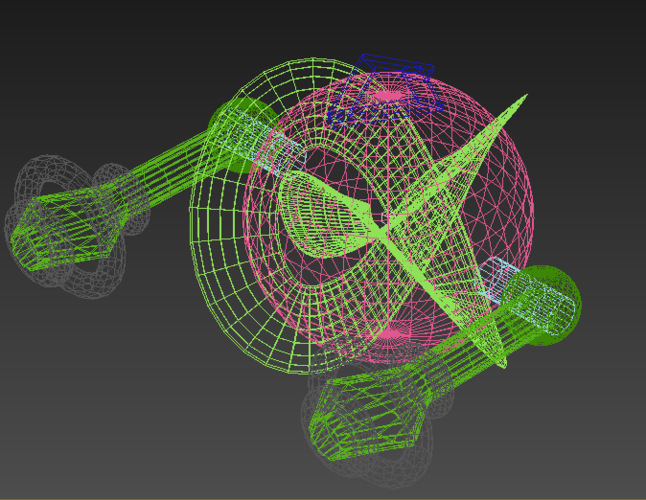This screenshot has width=646, height=500.
Task: Pick green cone wireframe inside left gray knot
Action: (66, 227)
